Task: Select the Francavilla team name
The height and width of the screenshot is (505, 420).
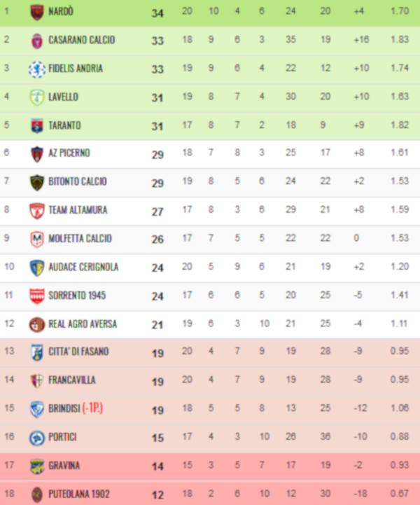Action: click(x=72, y=380)
